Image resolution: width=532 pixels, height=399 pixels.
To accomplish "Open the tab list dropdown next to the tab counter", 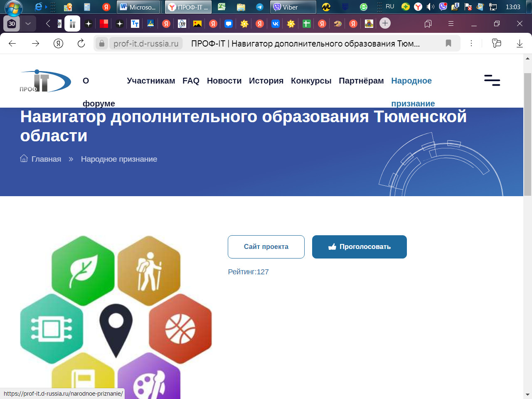I will click(27, 24).
